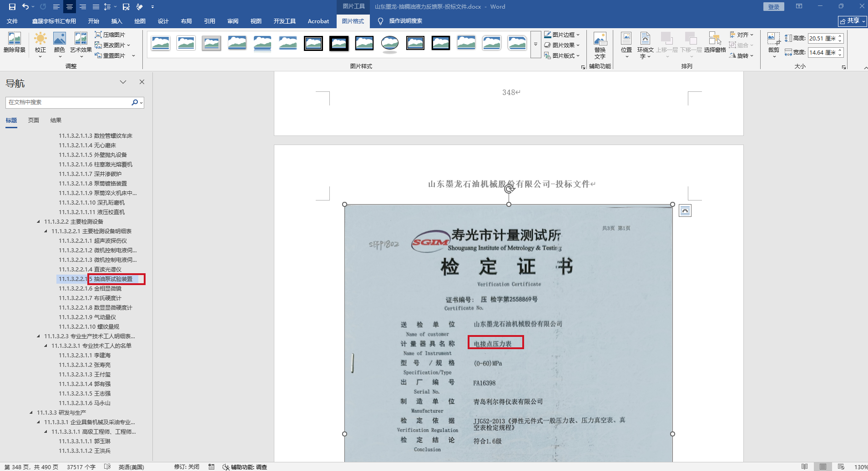Show the 结果 results tab in navigation
Viewport: 868px width, 471px height.
pos(56,120)
